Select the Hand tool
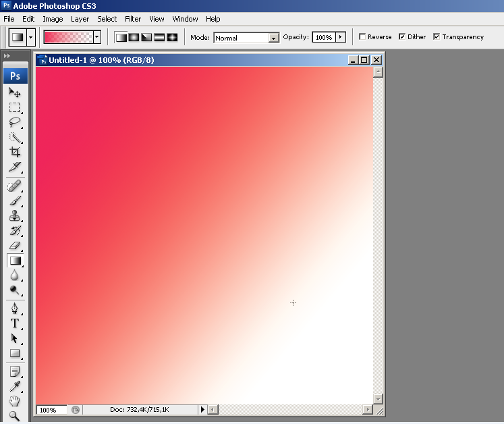This screenshot has width=504, height=424. click(15, 401)
